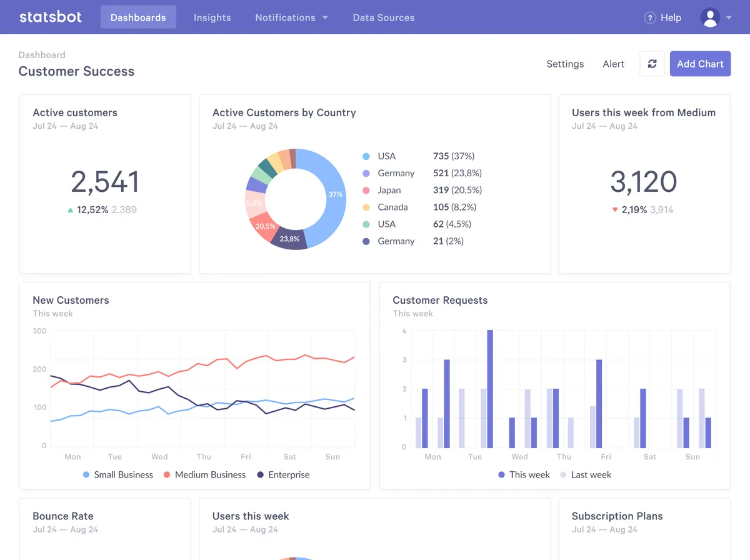Go to Data Sources
Screen dimensions: 750x560
pos(383,17)
